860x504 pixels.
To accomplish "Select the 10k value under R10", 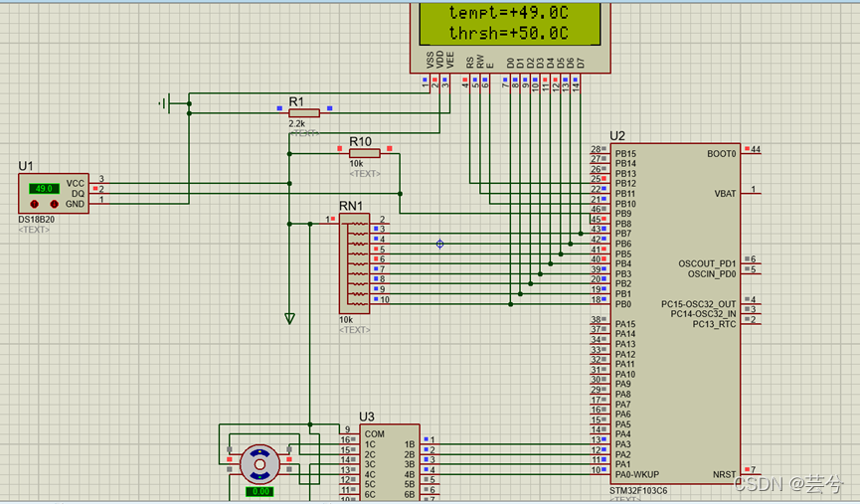I will tap(356, 163).
